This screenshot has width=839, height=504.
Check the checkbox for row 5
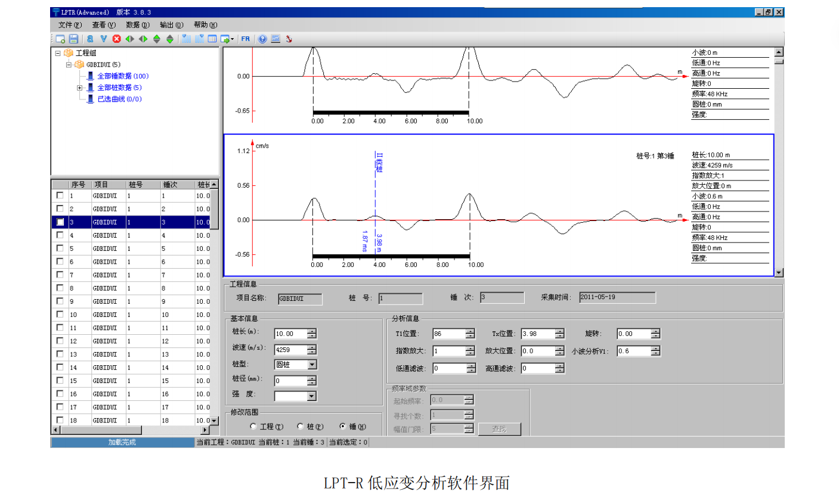[60, 248]
